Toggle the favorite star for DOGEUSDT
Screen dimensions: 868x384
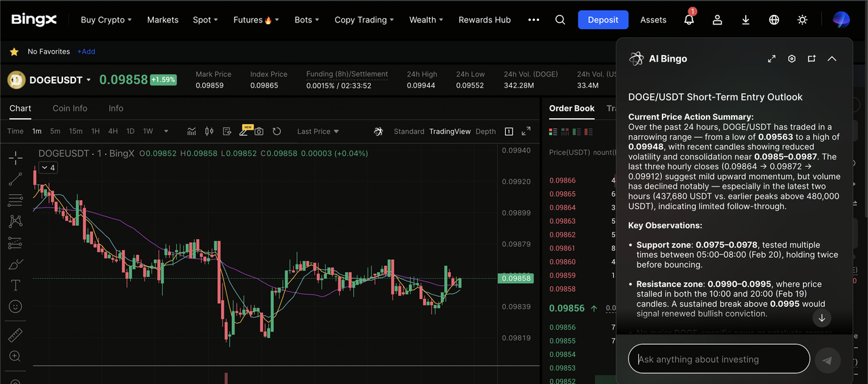pos(14,52)
